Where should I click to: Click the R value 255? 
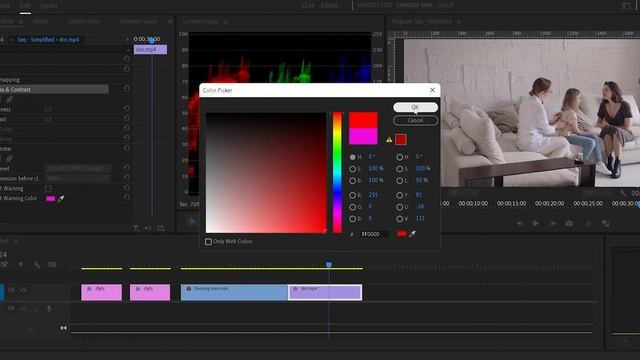coord(373,195)
